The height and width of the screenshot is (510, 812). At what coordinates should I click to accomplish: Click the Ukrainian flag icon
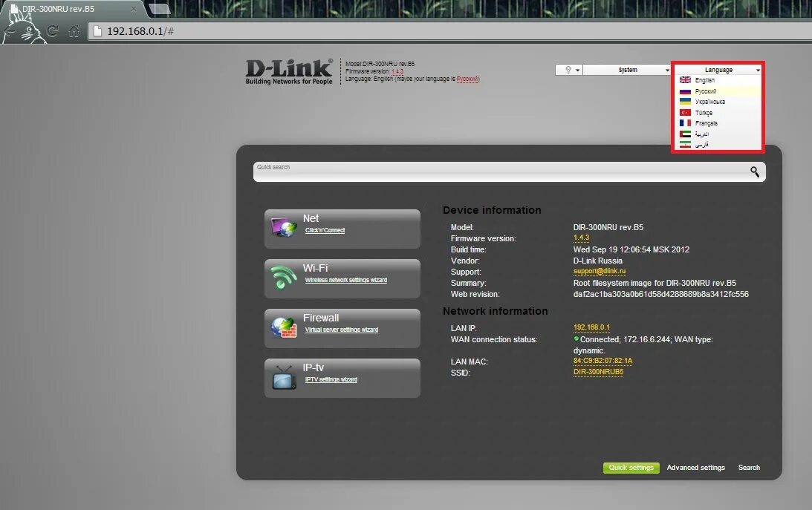coord(685,102)
